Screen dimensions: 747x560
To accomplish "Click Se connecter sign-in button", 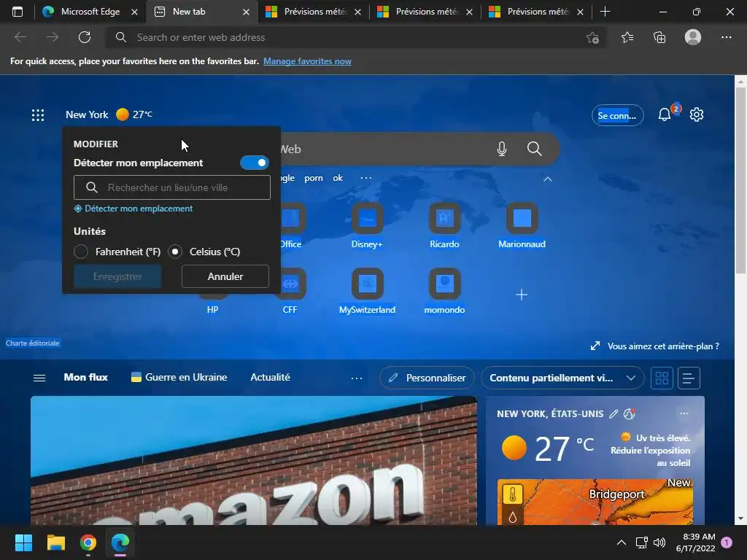I will click(617, 115).
